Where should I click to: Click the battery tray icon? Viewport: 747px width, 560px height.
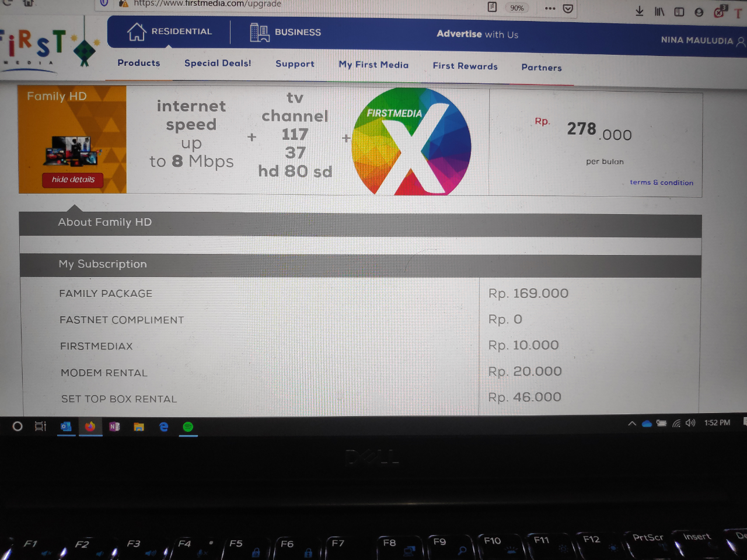tap(661, 423)
